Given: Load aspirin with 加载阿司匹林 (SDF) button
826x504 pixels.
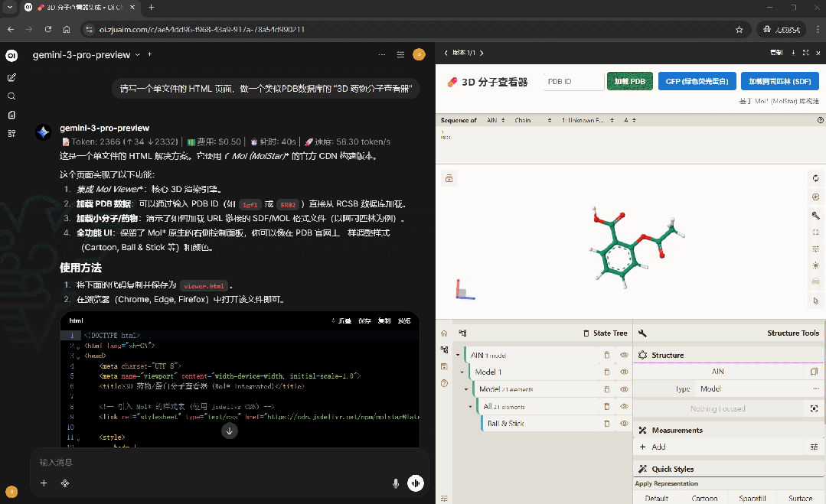Looking at the screenshot, I should pos(779,81).
